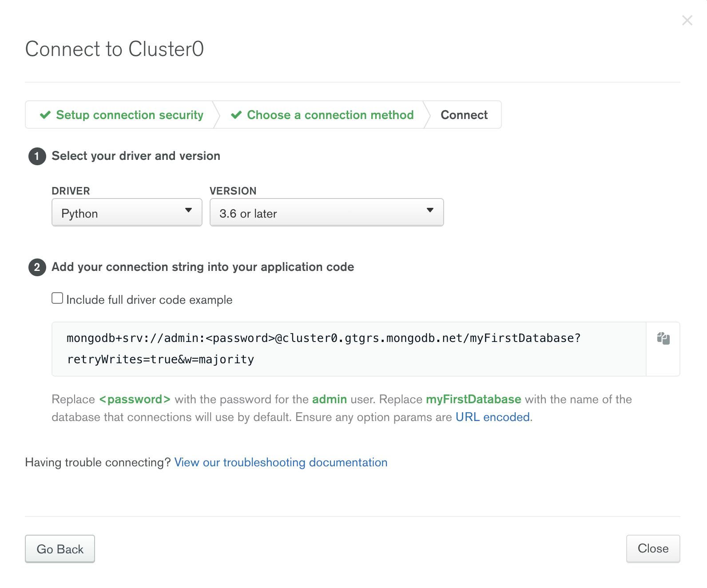Screen dimensions: 707x588
Task: Click Add your connection string heading
Action: pos(203,267)
